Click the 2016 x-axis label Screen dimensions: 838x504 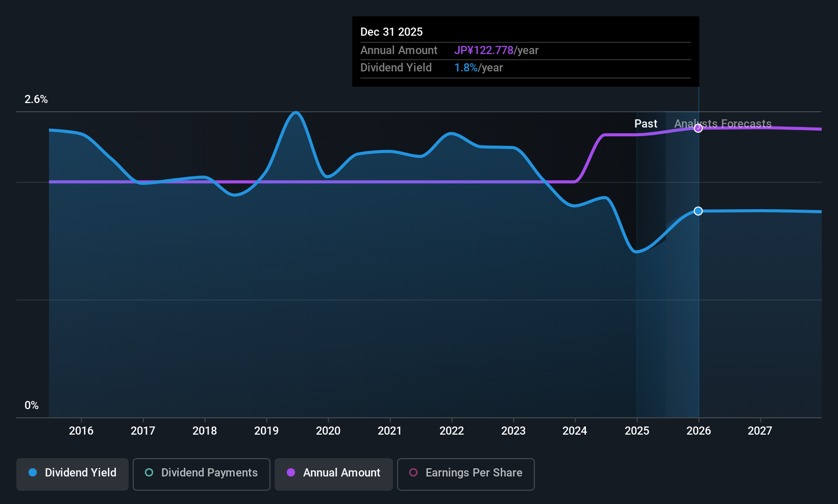(x=81, y=431)
